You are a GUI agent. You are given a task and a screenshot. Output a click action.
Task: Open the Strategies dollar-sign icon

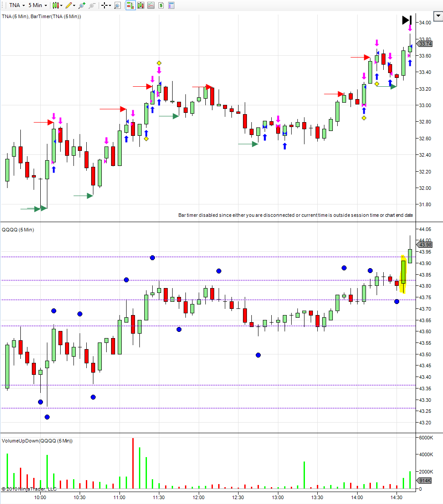click(x=161, y=5)
